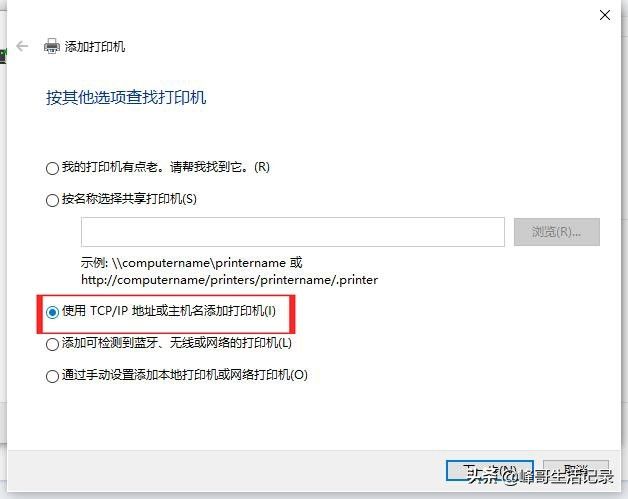Click the 添加打印机 window title text
The image size is (628, 499).
(95, 46)
